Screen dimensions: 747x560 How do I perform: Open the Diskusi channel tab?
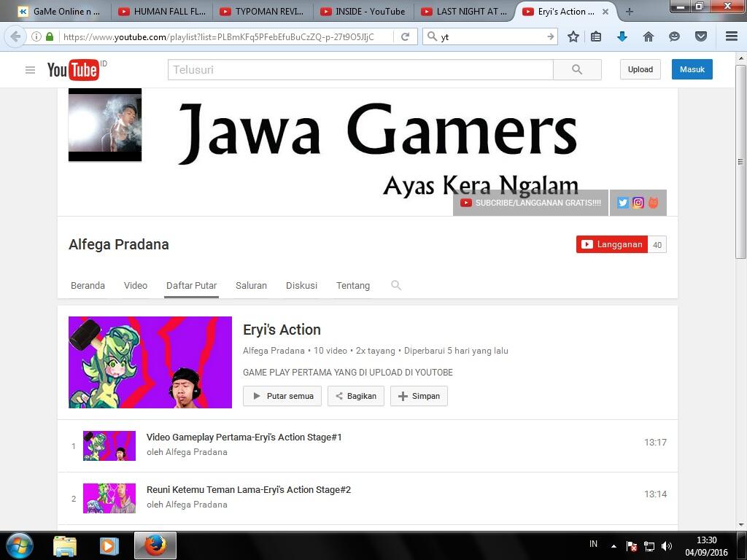point(301,285)
